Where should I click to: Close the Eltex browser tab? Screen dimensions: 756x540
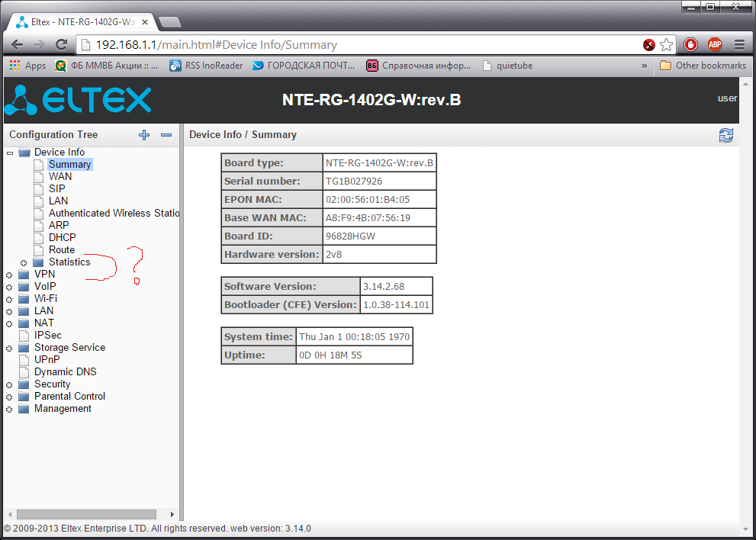145,23
